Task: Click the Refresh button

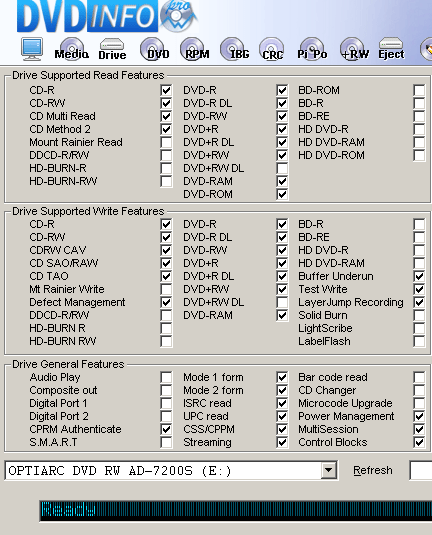Action: pos(373,471)
